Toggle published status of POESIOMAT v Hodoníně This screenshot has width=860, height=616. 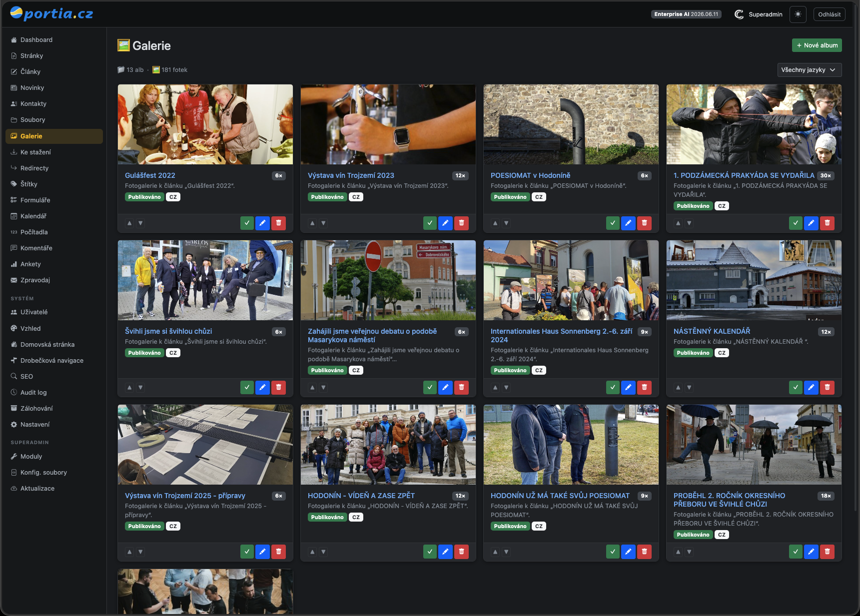click(x=613, y=223)
